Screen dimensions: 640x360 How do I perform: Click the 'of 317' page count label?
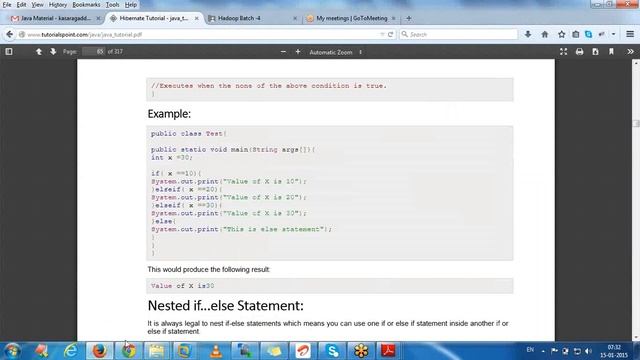[x=115, y=51]
